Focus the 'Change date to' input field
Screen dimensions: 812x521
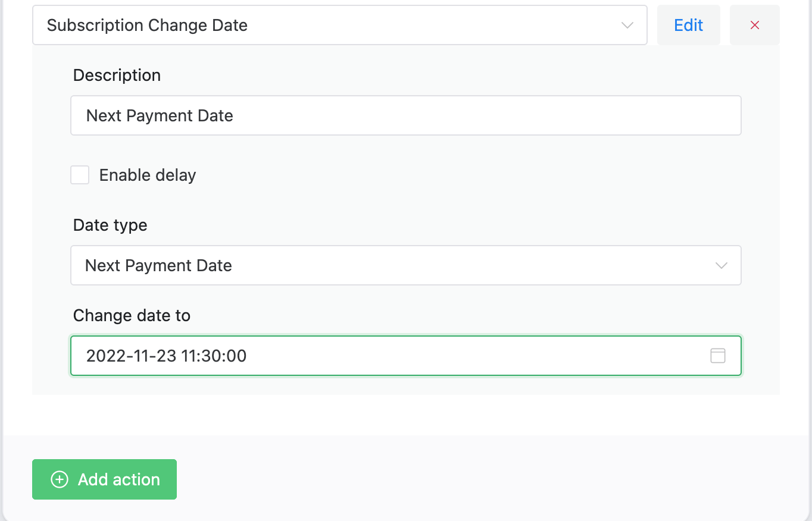[406, 356]
